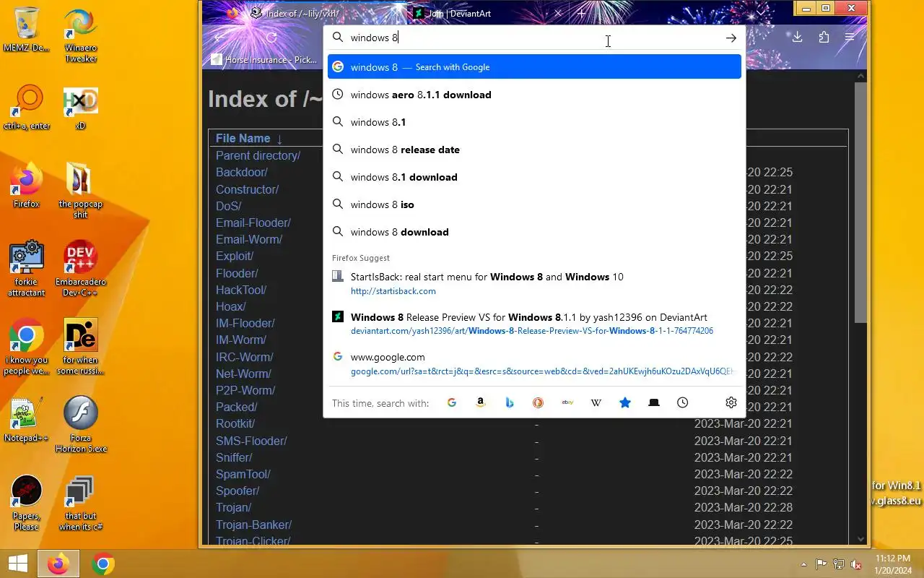Viewport: 924px width, 578px height.
Task: Select 'ctrl+a, enter' desktop icon
Action: (27, 108)
